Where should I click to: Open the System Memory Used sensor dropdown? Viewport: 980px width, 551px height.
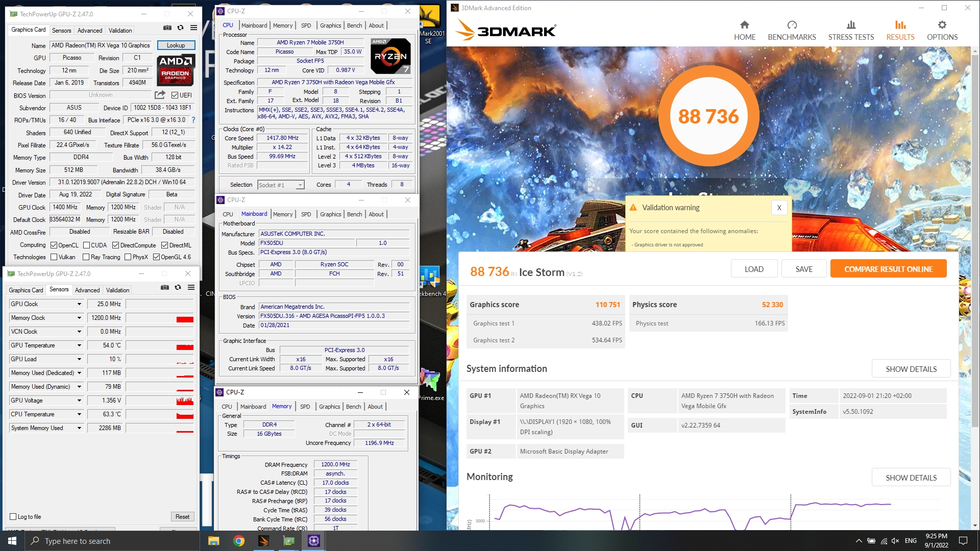(79, 428)
